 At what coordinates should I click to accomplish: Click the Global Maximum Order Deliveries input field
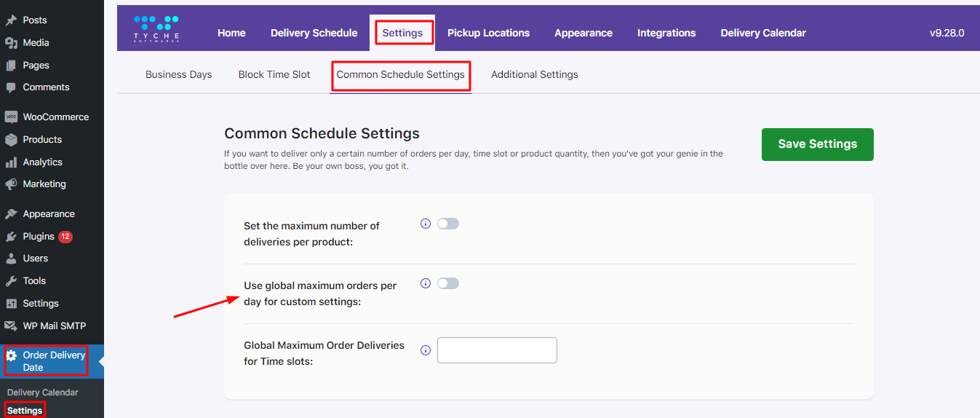[x=497, y=350]
